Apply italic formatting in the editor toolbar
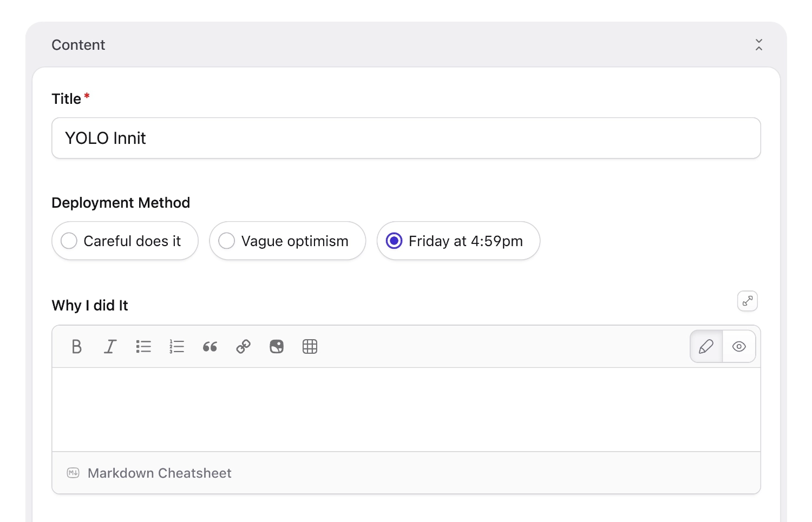This screenshot has width=812, height=522. [110, 346]
